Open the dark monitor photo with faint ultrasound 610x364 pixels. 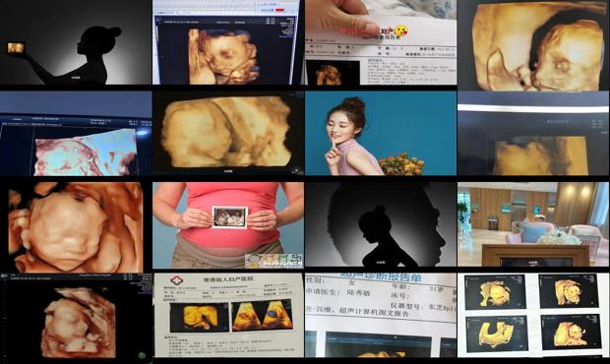(533, 134)
